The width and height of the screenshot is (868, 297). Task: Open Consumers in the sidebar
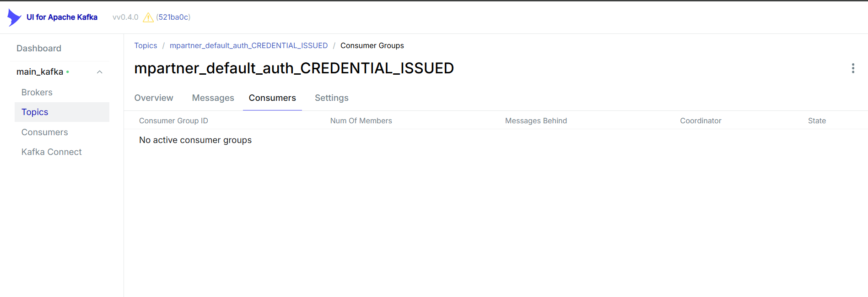coord(45,132)
